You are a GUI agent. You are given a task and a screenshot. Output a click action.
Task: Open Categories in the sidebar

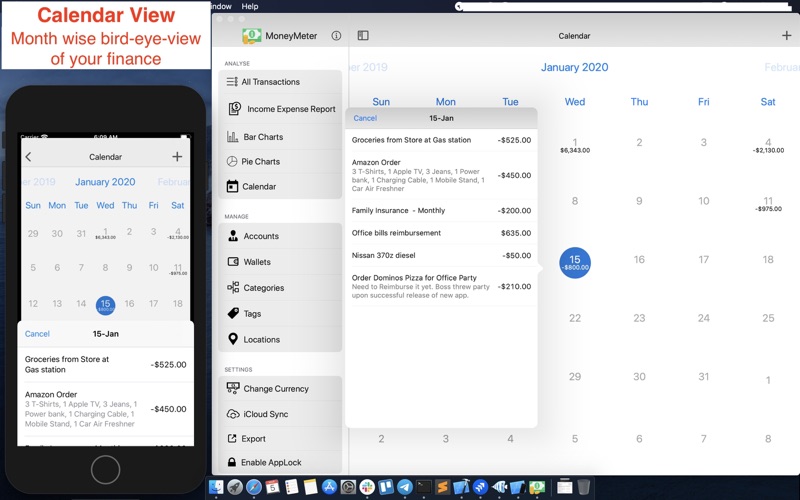[x=280, y=288]
